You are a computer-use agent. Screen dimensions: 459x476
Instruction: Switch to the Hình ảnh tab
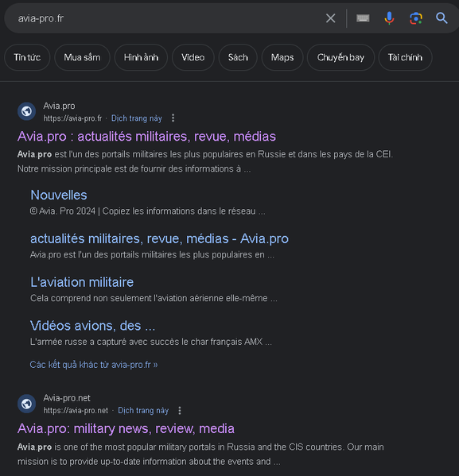click(x=141, y=57)
